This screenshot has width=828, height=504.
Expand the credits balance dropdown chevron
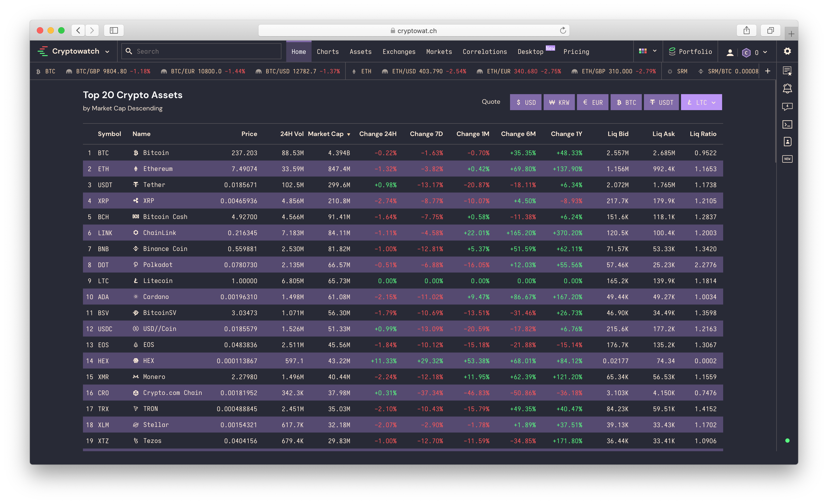click(x=765, y=52)
